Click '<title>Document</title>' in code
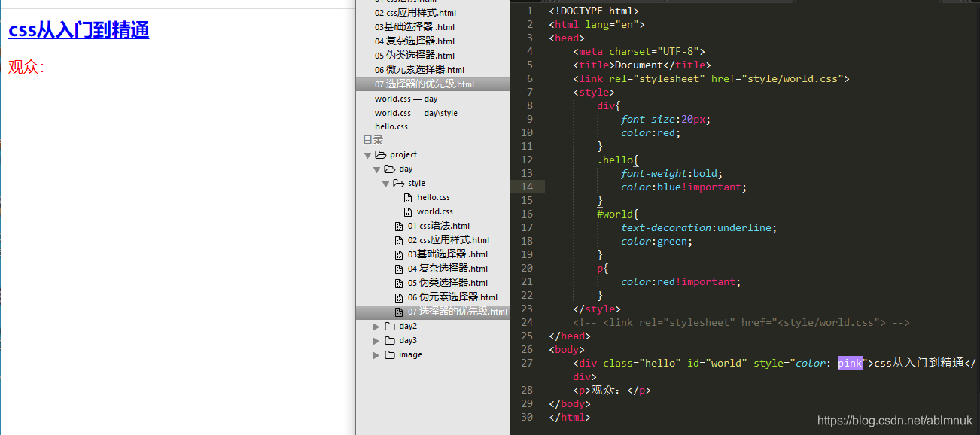 (642, 65)
